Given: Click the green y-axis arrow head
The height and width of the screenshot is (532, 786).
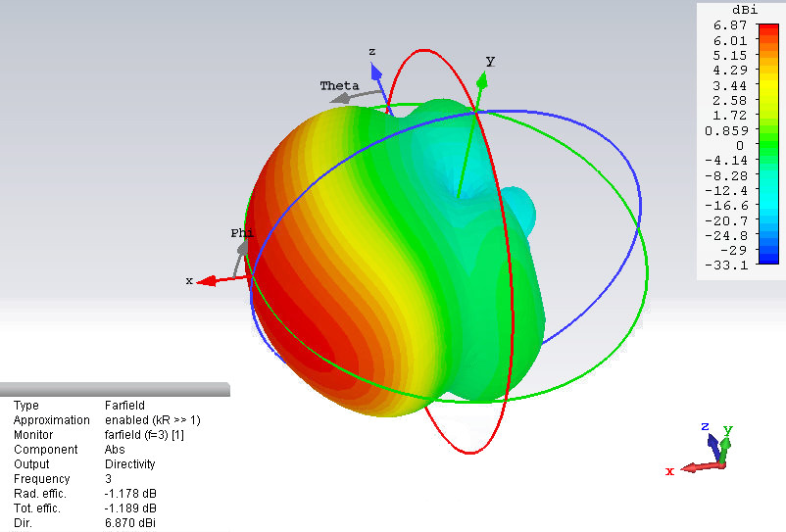Looking at the screenshot, I should 482,77.
